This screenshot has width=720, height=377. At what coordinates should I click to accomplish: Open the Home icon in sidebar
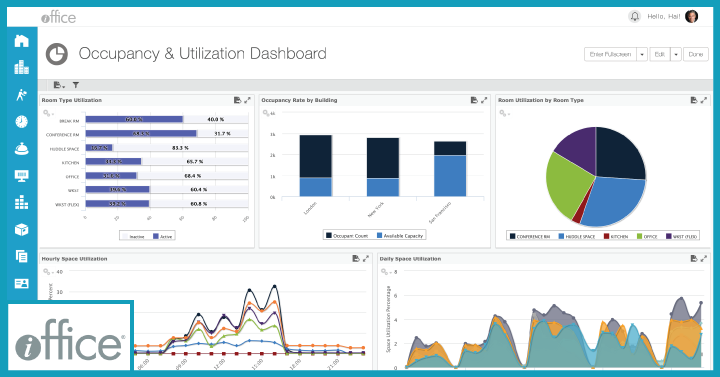pyautogui.click(x=21, y=41)
